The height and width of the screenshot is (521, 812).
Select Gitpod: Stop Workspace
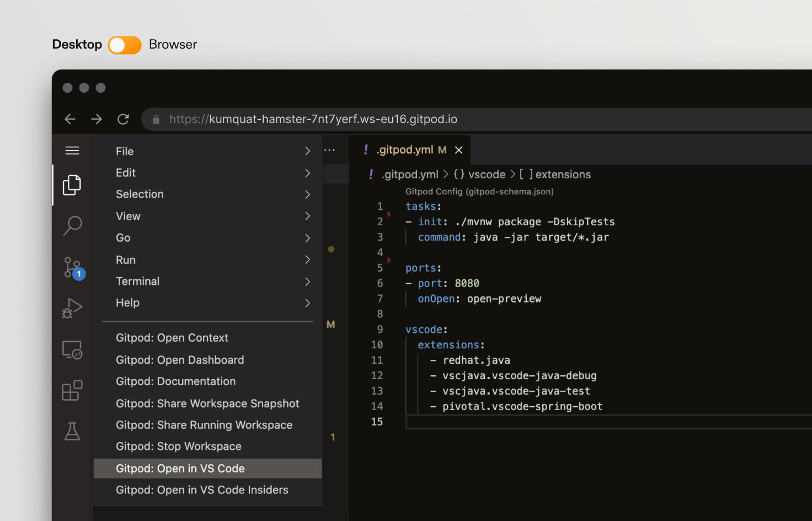(x=179, y=446)
